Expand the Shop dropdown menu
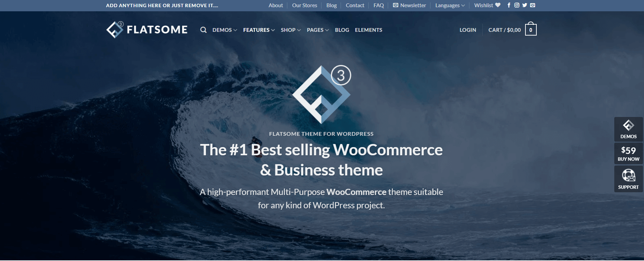Viewport: 644px width, 261px height. pyautogui.click(x=291, y=30)
